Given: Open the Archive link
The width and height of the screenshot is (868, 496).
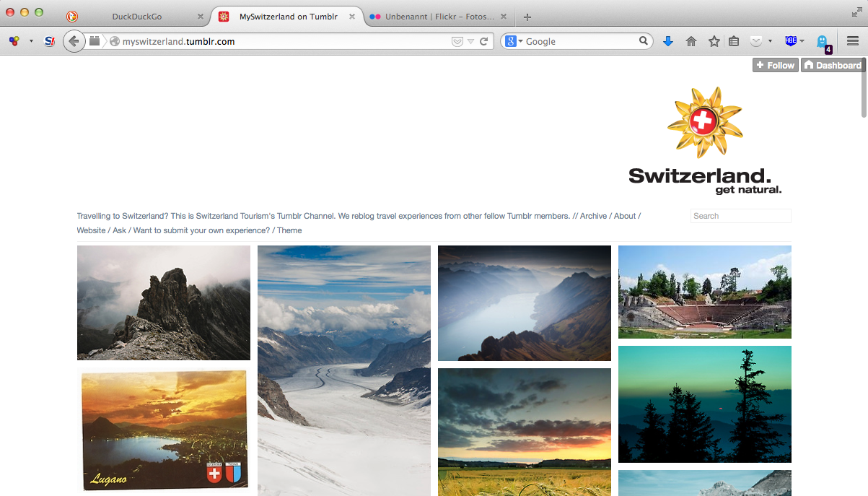Looking at the screenshot, I should (593, 216).
